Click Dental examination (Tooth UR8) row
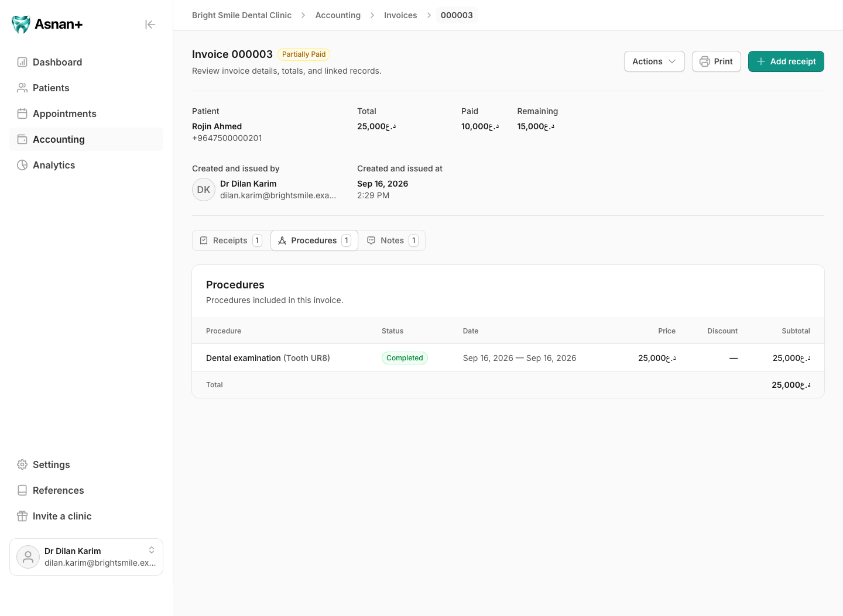843x616 pixels. [508, 358]
